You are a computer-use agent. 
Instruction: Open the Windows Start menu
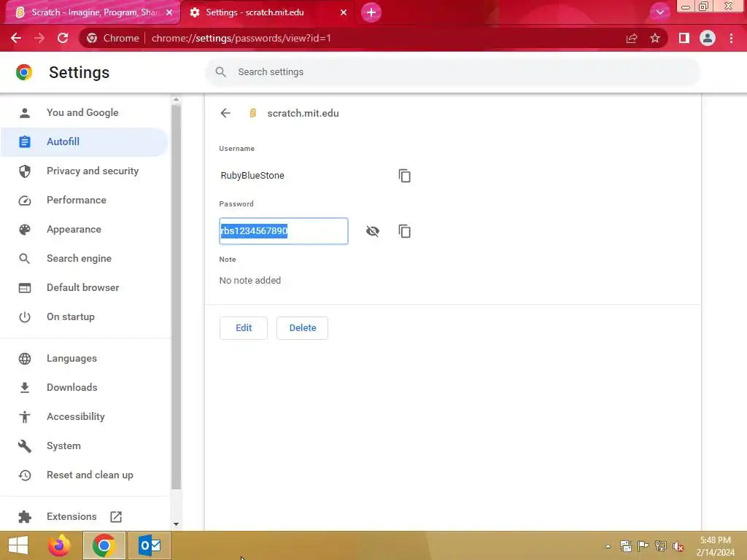click(18, 545)
